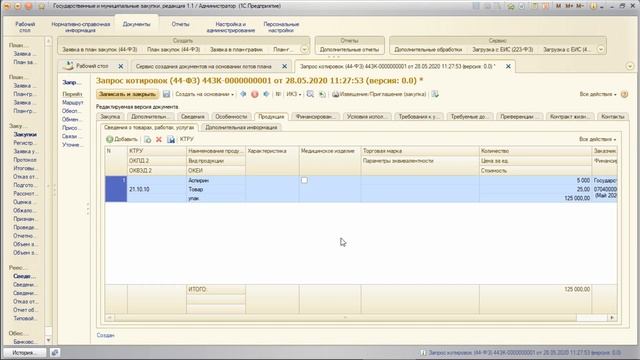Click the printer icon before Извещение/Приглашение
This screenshot has width=640, height=360.
click(x=336, y=94)
